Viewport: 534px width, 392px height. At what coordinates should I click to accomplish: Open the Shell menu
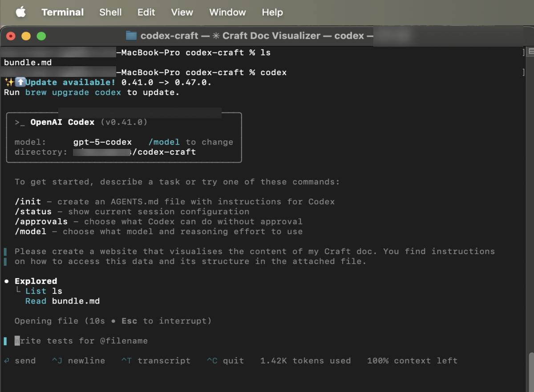pyautogui.click(x=110, y=12)
